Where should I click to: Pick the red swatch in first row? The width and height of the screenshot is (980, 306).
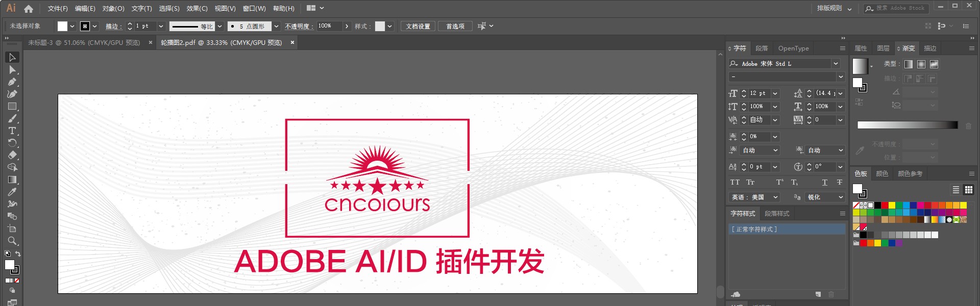coord(885,206)
